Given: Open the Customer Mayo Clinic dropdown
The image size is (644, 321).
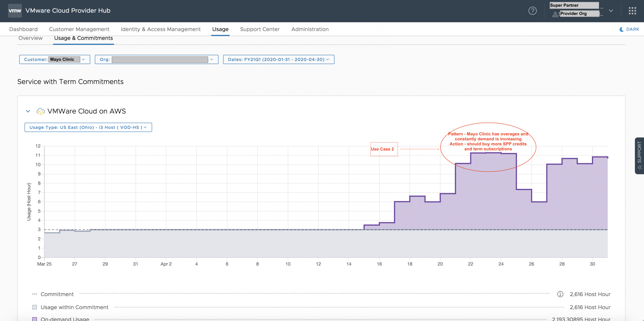Looking at the screenshot, I should click(55, 60).
